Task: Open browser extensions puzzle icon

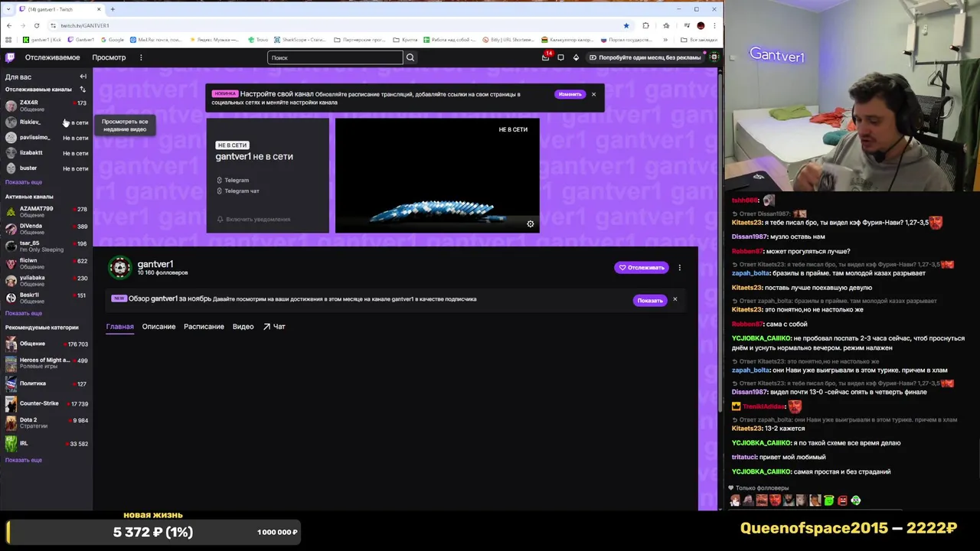Action: pos(645,25)
